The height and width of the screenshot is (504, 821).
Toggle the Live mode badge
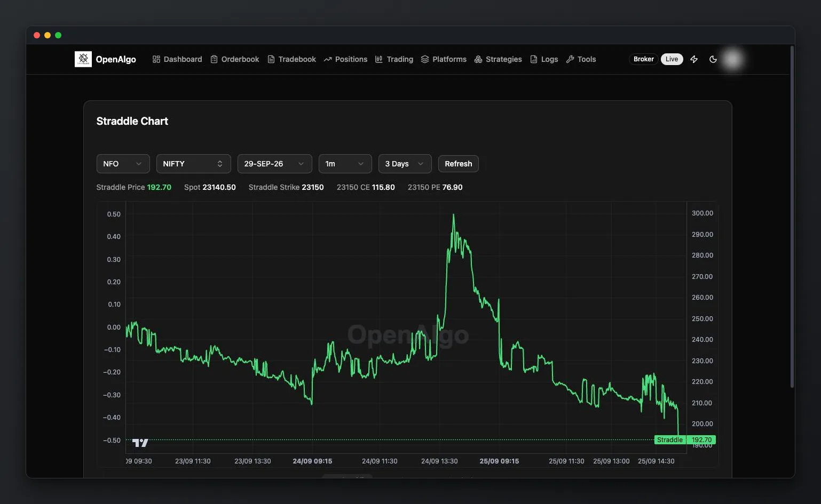pos(672,59)
